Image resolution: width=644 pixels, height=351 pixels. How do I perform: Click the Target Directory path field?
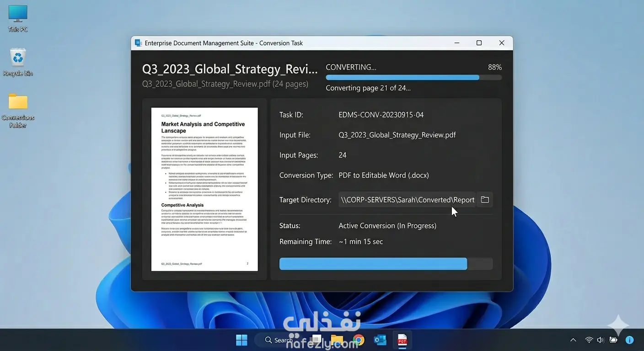[x=407, y=200]
